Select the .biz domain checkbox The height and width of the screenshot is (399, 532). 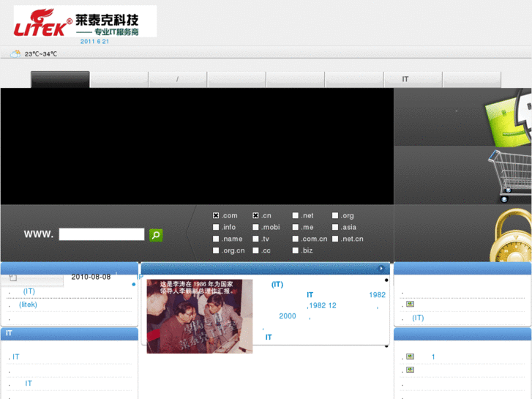click(x=295, y=250)
